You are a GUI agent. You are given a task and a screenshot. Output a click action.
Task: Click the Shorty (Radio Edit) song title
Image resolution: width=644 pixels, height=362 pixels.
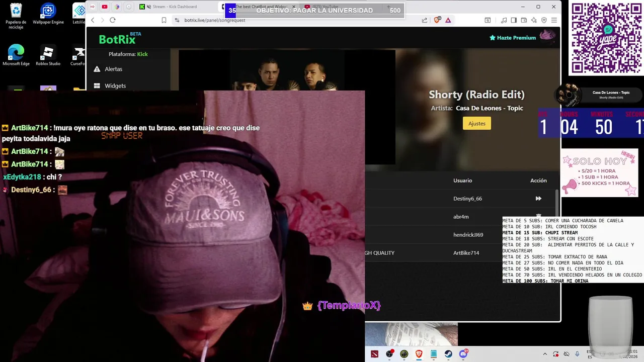[476, 95]
